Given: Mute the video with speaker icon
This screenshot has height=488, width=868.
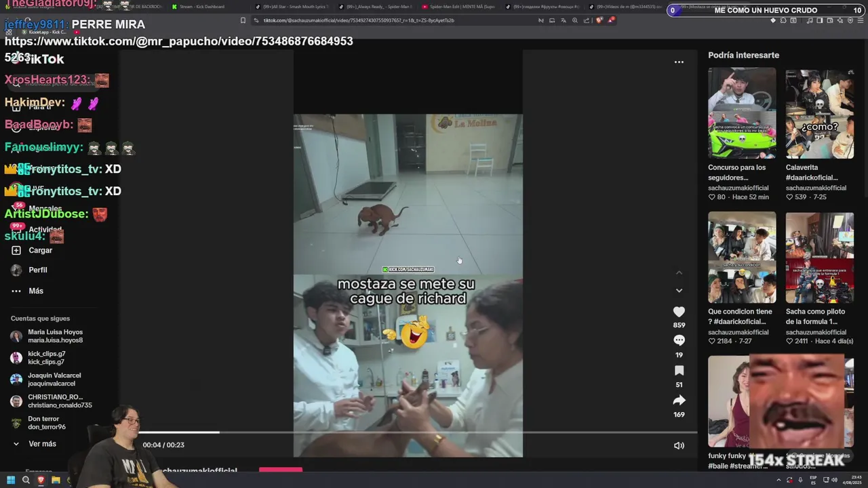Looking at the screenshot, I should coord(679,445).
